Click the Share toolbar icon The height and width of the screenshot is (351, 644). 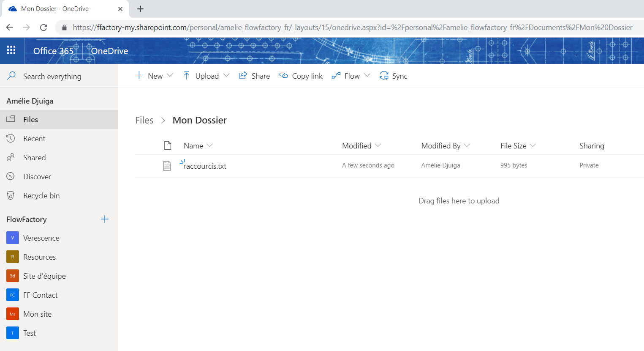pos(243,76)
